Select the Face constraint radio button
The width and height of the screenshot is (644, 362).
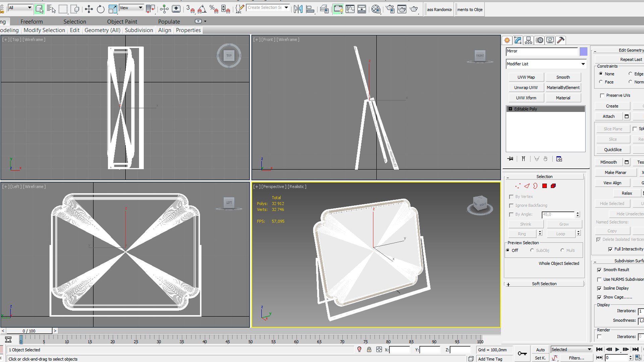point(601,82)
